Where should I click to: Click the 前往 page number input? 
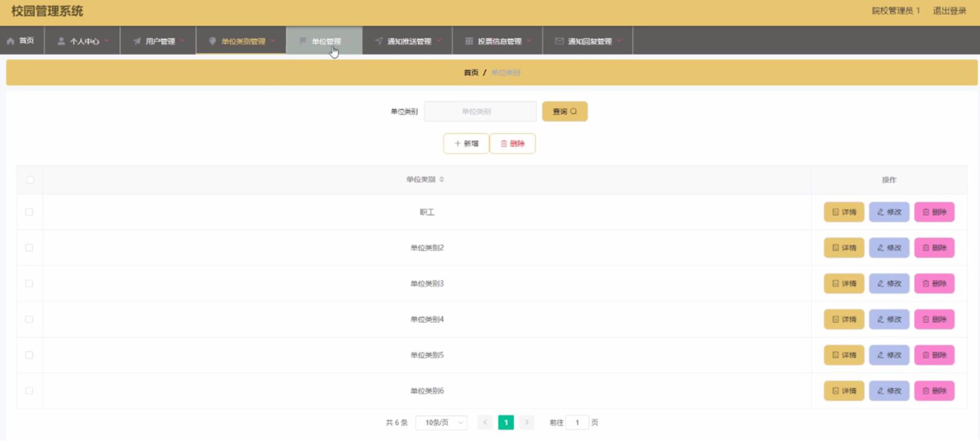pos(577,422)
